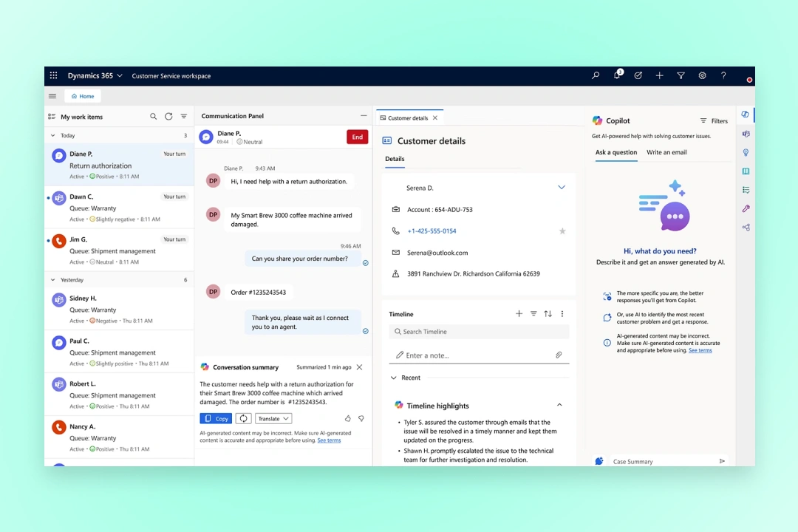Collapse the Timeline highlights section
The width and height of the screenshot is (798, 532).
[559, 405]
